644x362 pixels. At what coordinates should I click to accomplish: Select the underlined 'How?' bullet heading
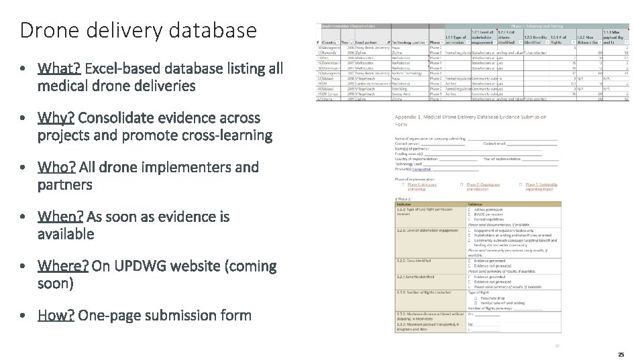click(56, 315)
